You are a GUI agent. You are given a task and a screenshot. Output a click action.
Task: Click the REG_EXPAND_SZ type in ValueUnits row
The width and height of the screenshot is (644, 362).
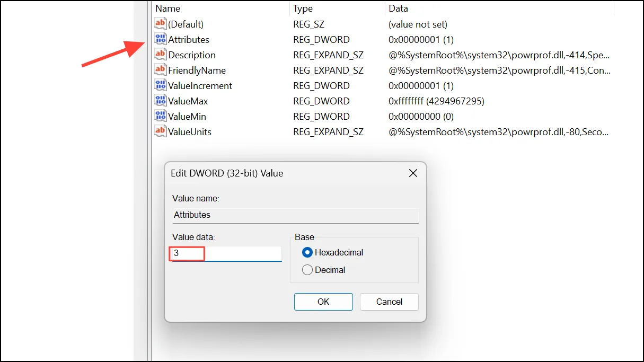(328, 131)
